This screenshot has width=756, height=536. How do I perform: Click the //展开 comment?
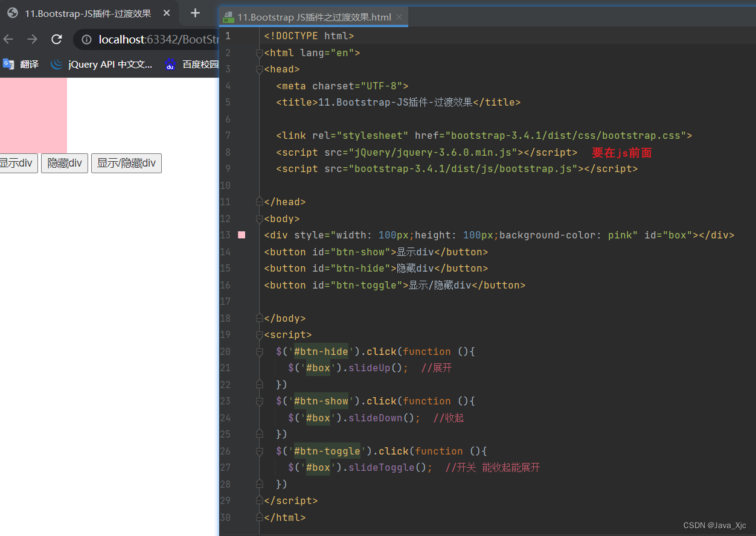[437, 368]
